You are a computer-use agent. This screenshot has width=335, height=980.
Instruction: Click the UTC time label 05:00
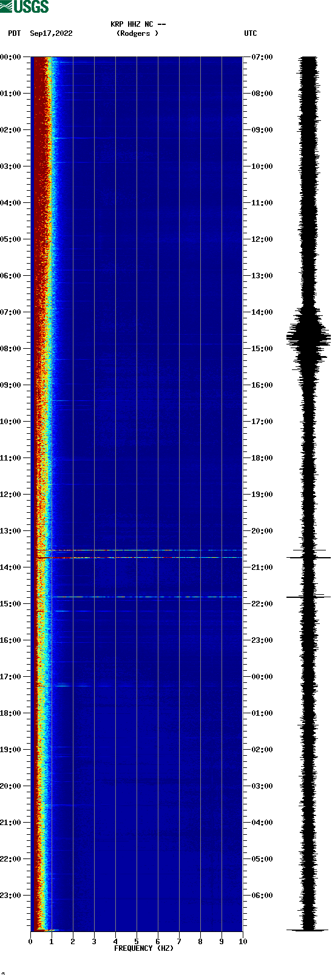[x=262, y=859]
